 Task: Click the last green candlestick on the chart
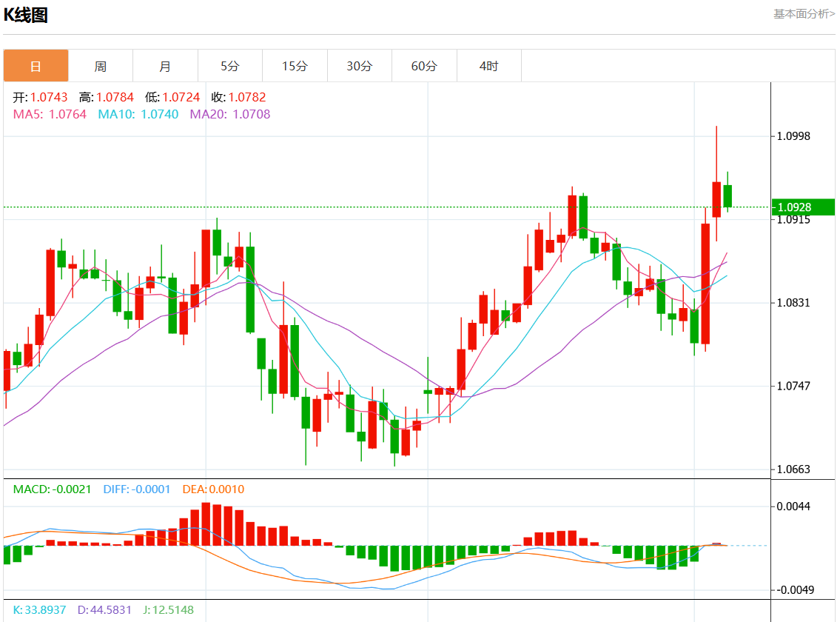coord(728,195)
